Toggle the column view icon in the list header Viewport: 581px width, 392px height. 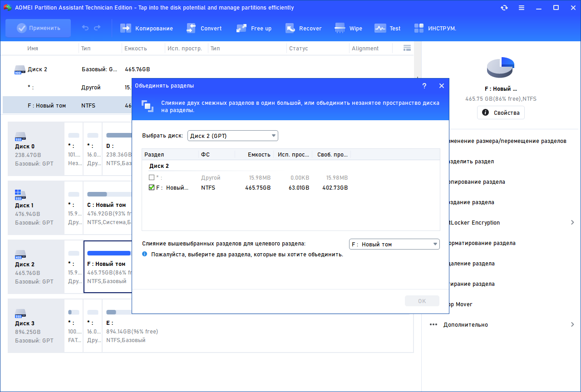[x=407, y=48]
